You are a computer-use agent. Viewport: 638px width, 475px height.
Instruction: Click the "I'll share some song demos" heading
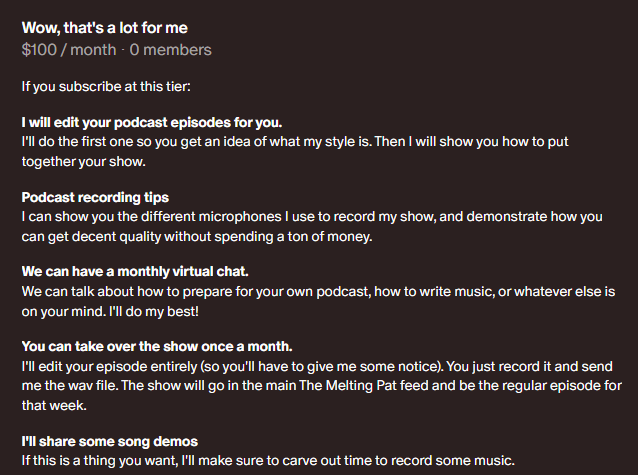tap(110, 441)
